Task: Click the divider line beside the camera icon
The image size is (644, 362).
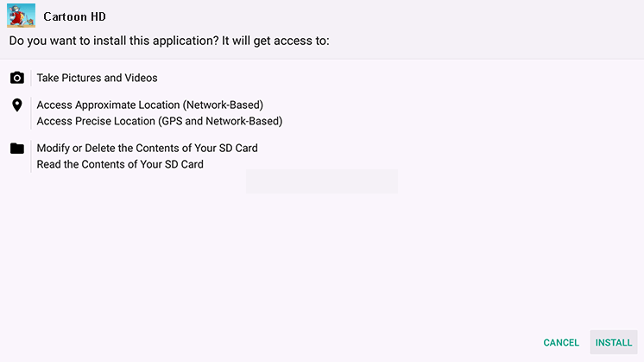Action: click(x=31, y=78)
